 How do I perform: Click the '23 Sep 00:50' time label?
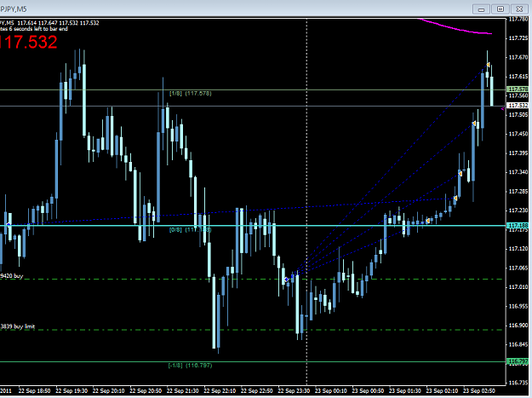click(368, 391)
